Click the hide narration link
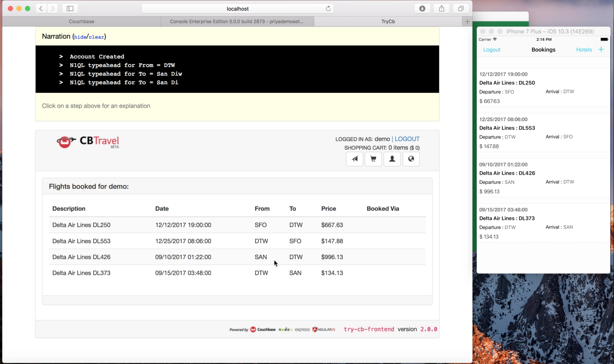This screenshot has height=364, width=614. coord(80,37)
